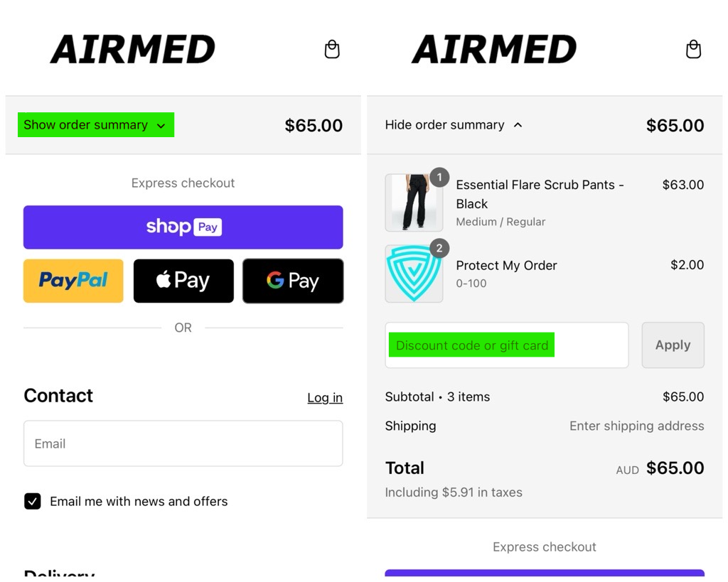The width and height of the screenshot is (728, 582).
Task: Open the shopping bag icon in right header
Action: tap(693, 49)
